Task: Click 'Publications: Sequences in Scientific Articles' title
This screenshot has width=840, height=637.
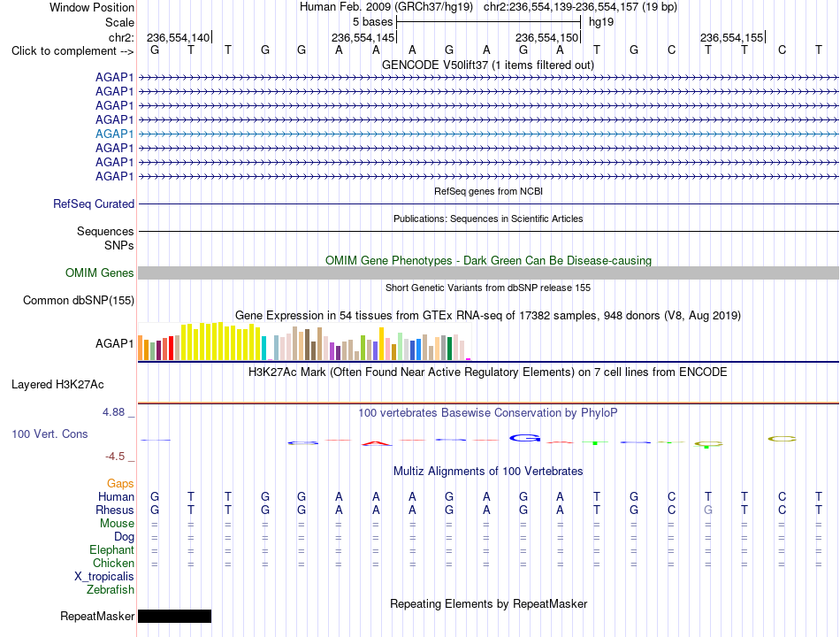Action: click(488, 219)
